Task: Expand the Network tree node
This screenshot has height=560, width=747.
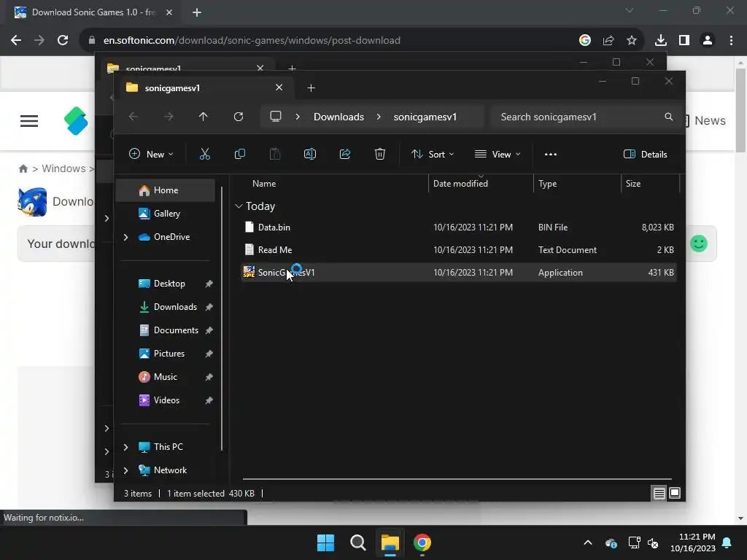Action: pos(125,470)
